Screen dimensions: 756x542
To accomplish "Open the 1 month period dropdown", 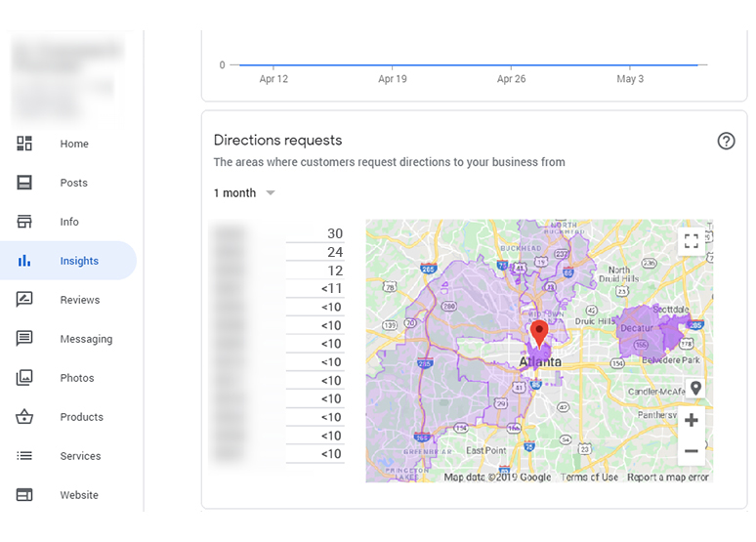I will coord(244,193).
